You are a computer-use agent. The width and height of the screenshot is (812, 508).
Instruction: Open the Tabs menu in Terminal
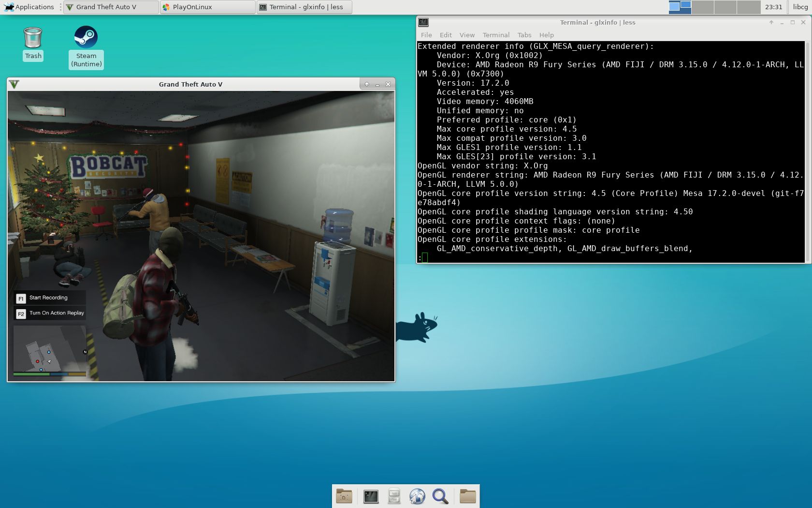524,35
